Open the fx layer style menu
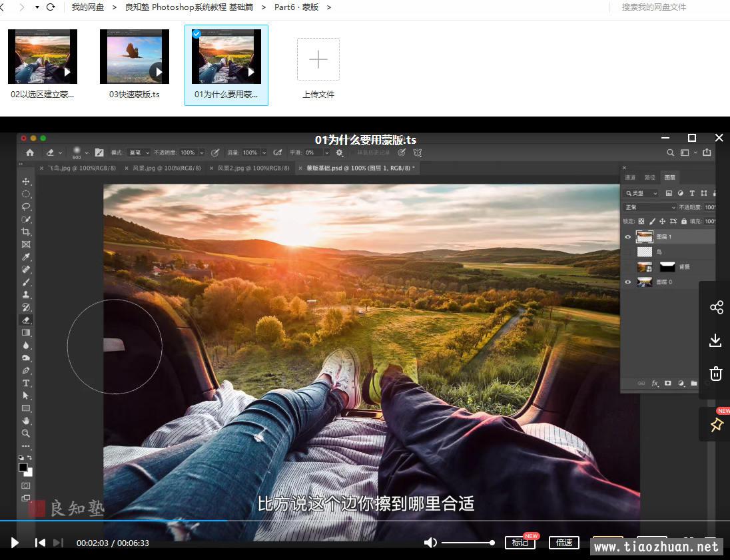 655,383
